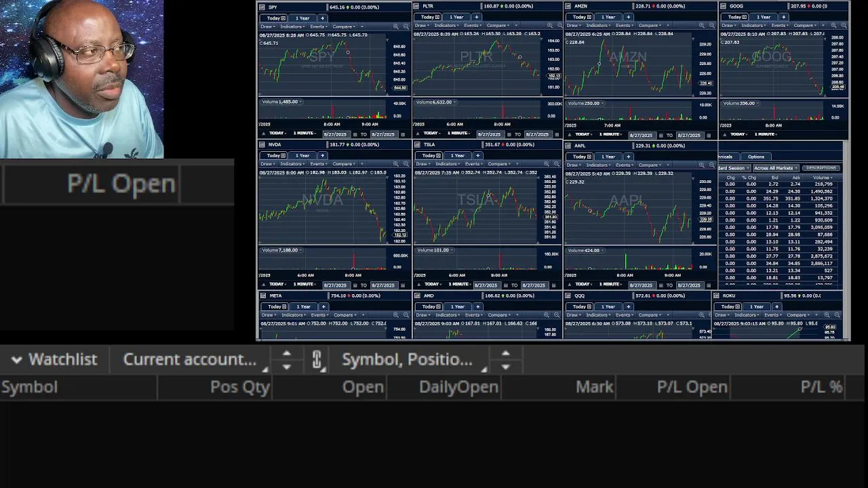Viewport: 868px width, 488px height.
Task: Click the DESCRIPTIONS button in quote panel
Action: pos(821,168)
